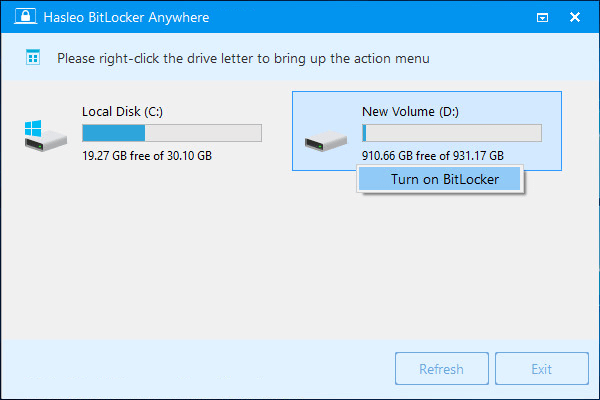Click the Hasleo BitLocker Anywhere title text
The width and height of the screenshot is (600, 400).
coord(126,17)
